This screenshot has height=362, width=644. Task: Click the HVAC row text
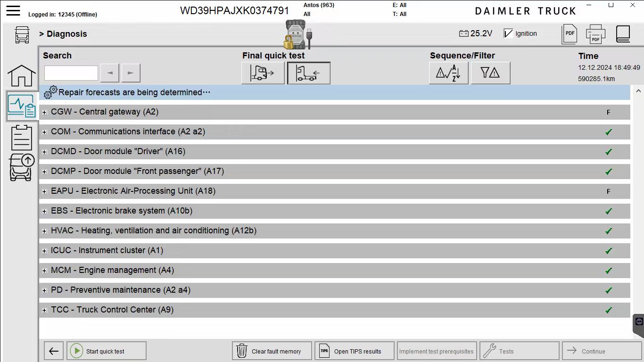[x=154, y=230]
